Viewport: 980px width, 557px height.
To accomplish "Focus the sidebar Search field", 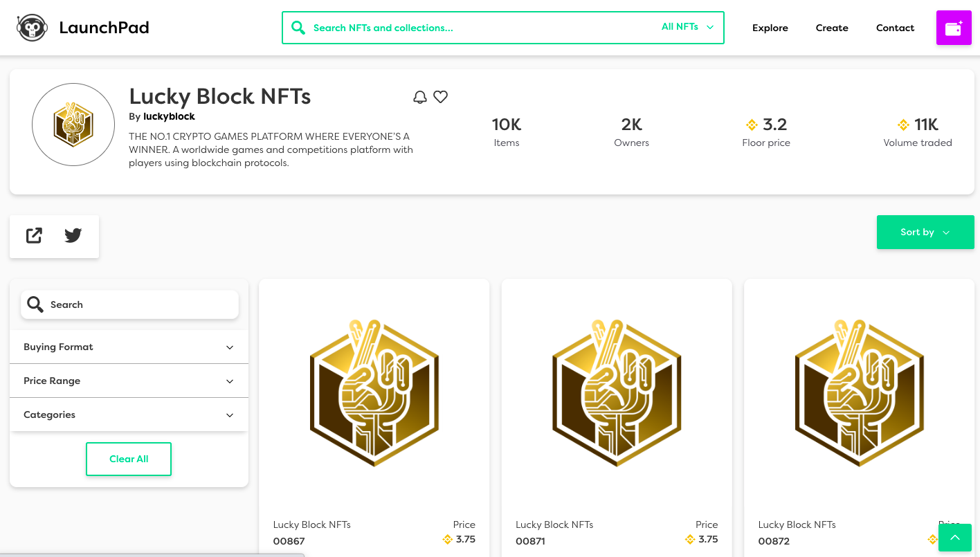I will pos(130,304).
